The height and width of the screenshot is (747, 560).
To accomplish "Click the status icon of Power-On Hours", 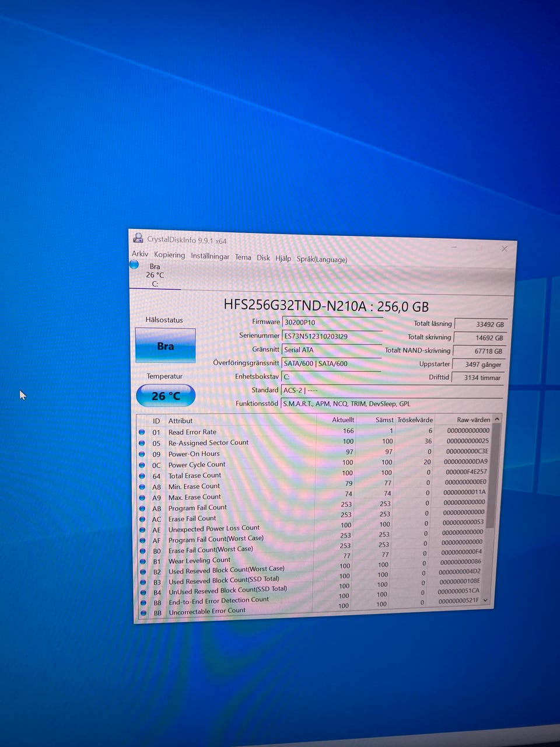I will [x=142, y=454].
